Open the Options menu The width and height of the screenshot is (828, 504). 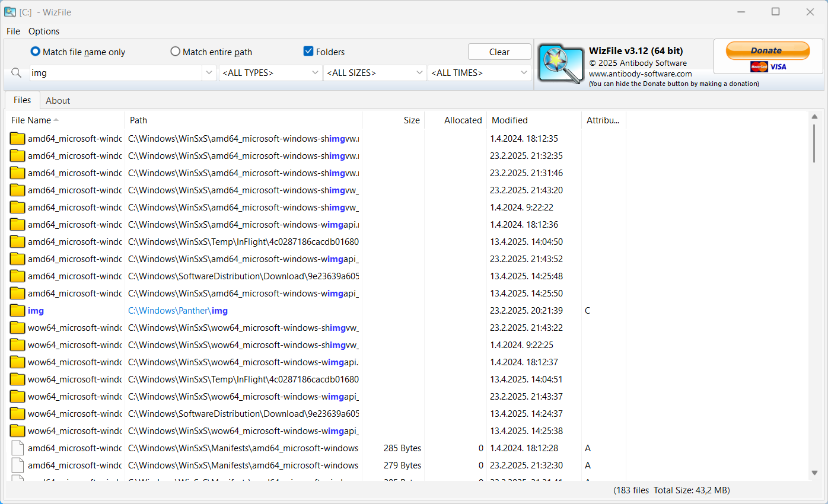tap(44, 31)
